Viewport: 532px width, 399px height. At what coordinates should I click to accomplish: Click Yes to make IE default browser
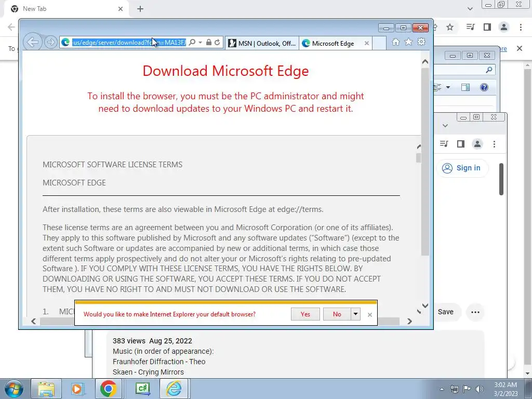coord(305,314)
